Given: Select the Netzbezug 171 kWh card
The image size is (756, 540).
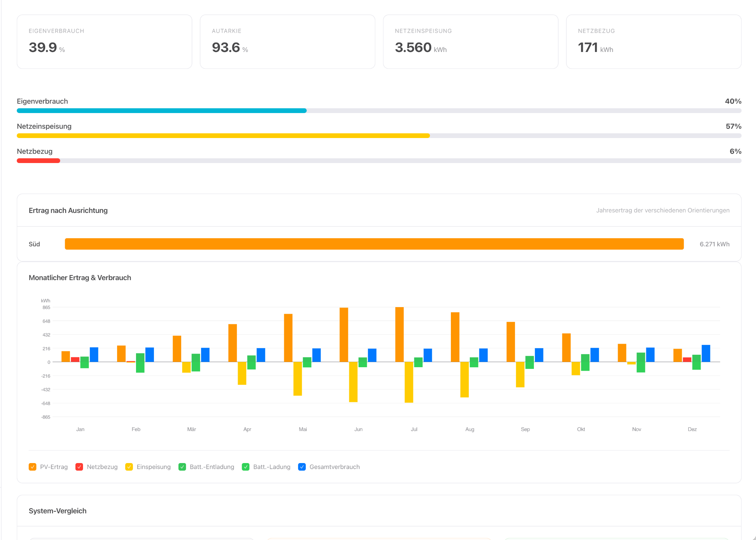Looking at the screenshot, I should click(x=653, y=42).
